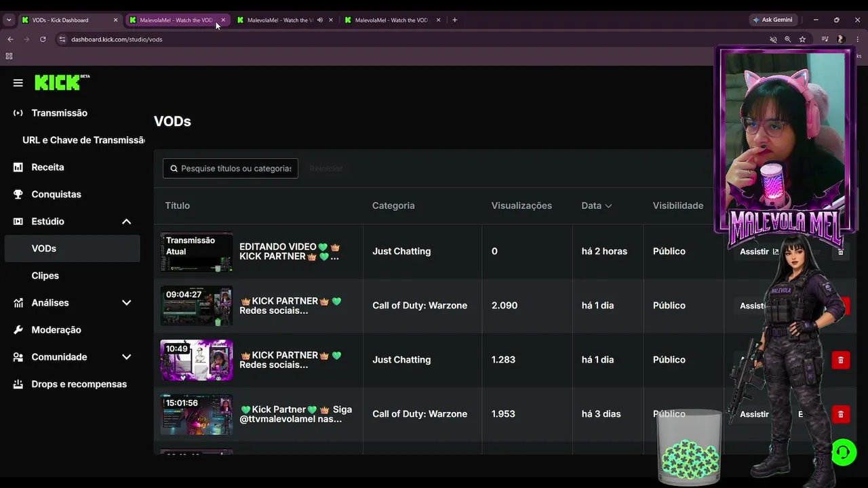Open a new browser tab
Screen dimensions: 868x488
coord(454,20)
